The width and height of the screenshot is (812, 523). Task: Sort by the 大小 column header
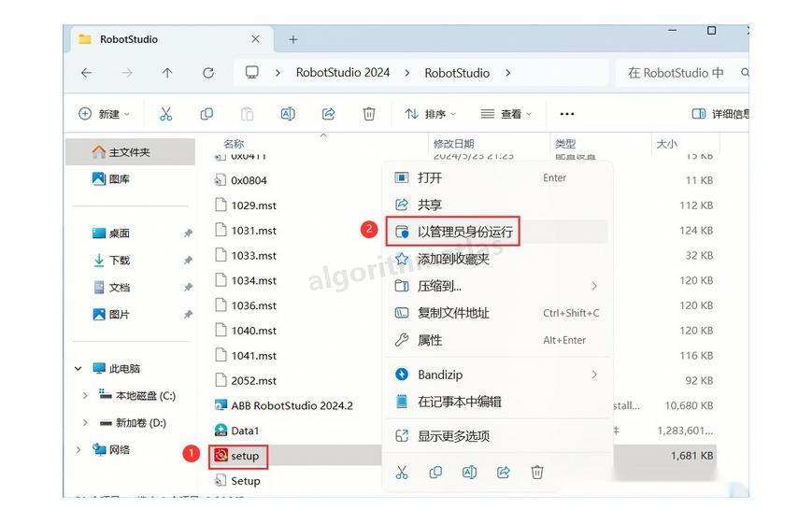tap(667, 144)
